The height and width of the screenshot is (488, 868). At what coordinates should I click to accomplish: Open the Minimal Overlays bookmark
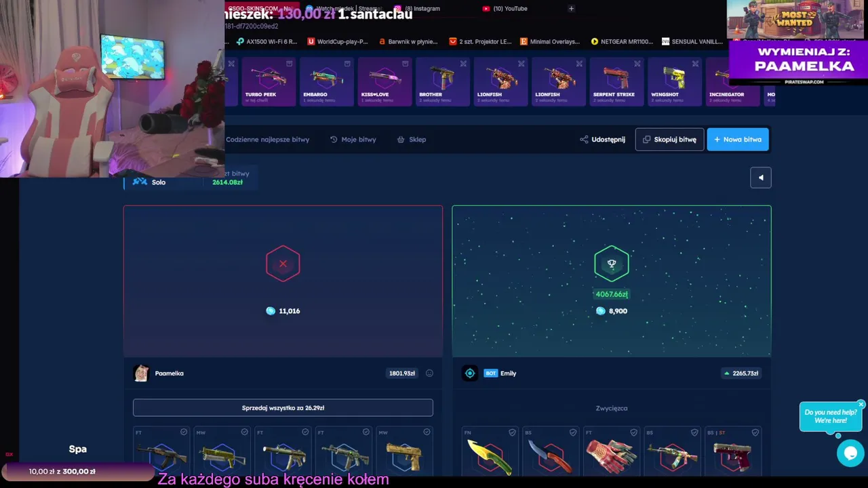[550, 41]
